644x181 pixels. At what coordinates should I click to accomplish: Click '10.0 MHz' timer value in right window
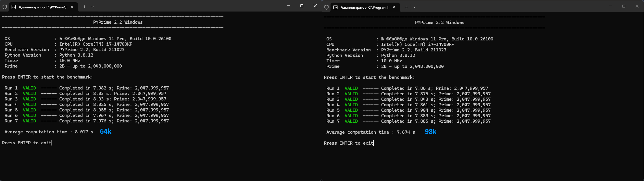click(392, 61)
